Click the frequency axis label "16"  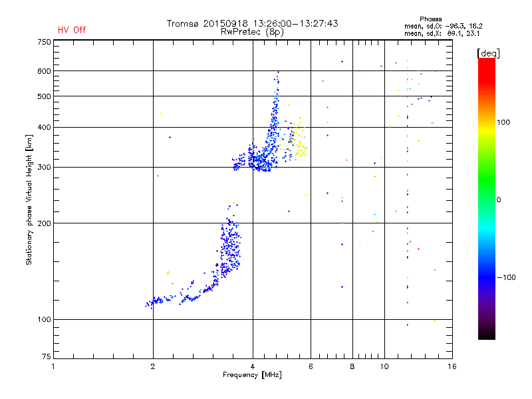point(452,366)
